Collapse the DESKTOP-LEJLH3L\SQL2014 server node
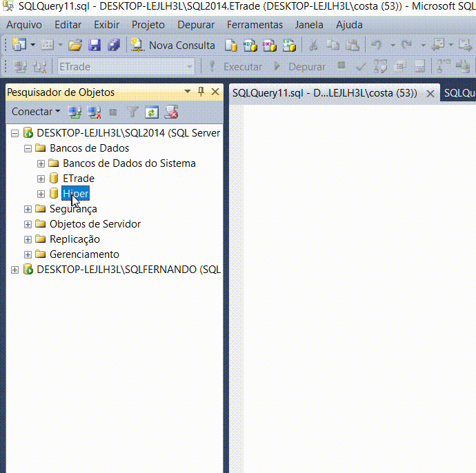476x473 pixels. point(14,133)
